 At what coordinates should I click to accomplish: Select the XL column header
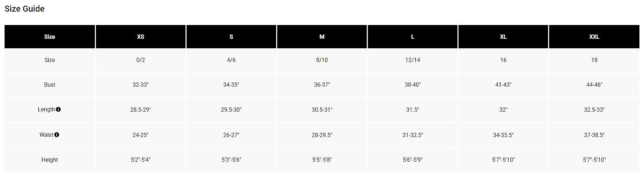coord(503,37)
